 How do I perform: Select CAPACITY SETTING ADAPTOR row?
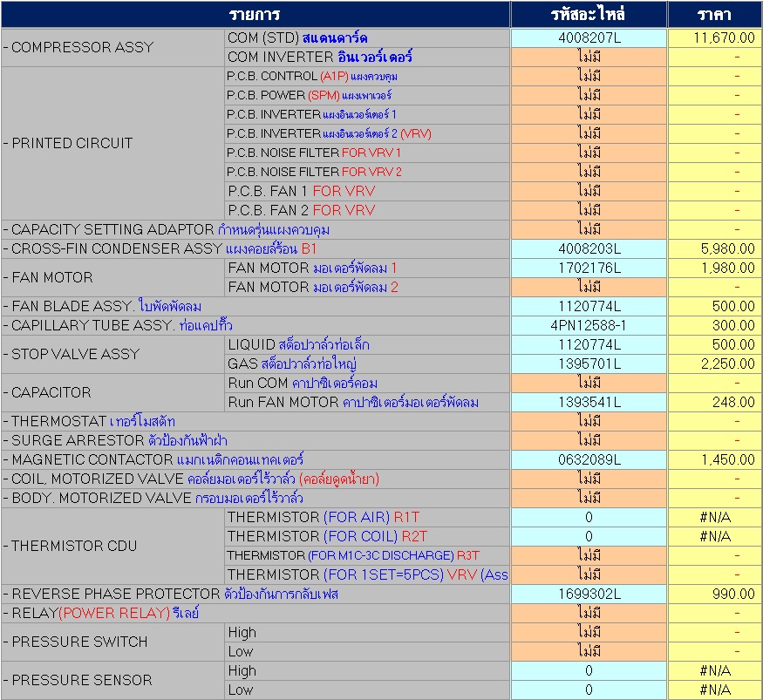click(x=255, y=229)
